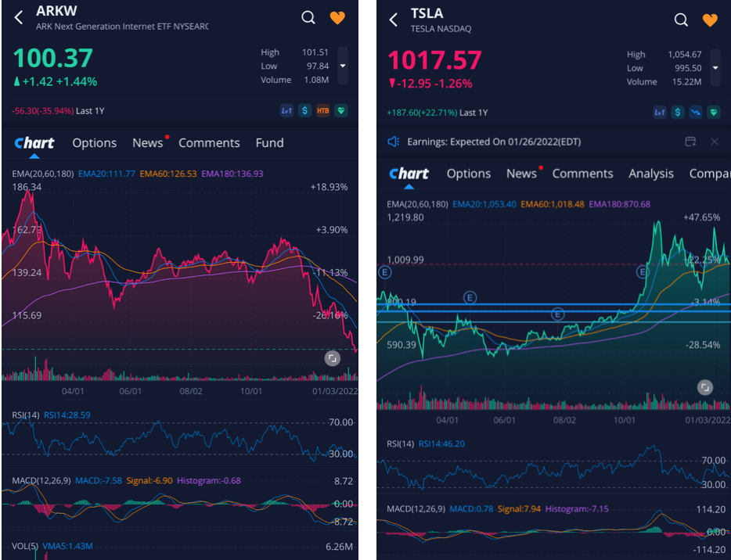Tap the HTB badge on ARKW
Image resolution: width=731 pixels, height=560 pixels.
tap(322, 111)
